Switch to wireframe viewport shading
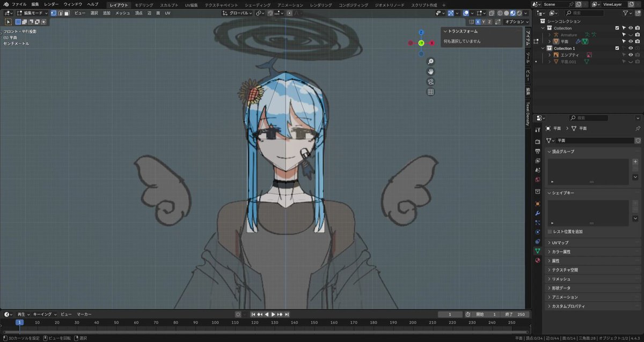Image resolution: width=644 pixels, height=342 pixels. click(500, 13)
